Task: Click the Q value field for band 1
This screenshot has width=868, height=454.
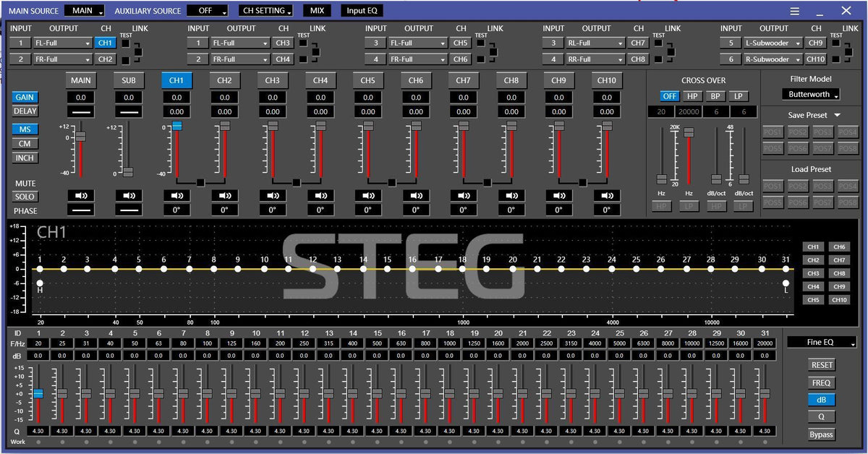Action: [38, 431]
